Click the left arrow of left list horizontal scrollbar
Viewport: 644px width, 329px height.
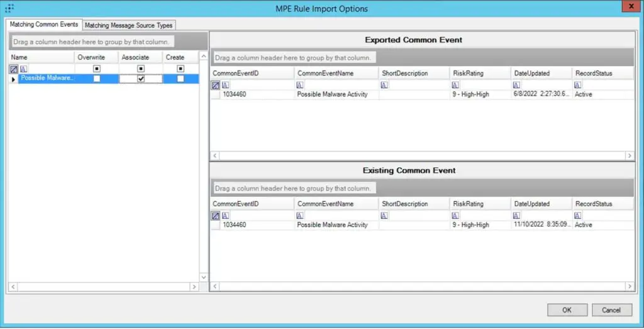pos(13,287)
